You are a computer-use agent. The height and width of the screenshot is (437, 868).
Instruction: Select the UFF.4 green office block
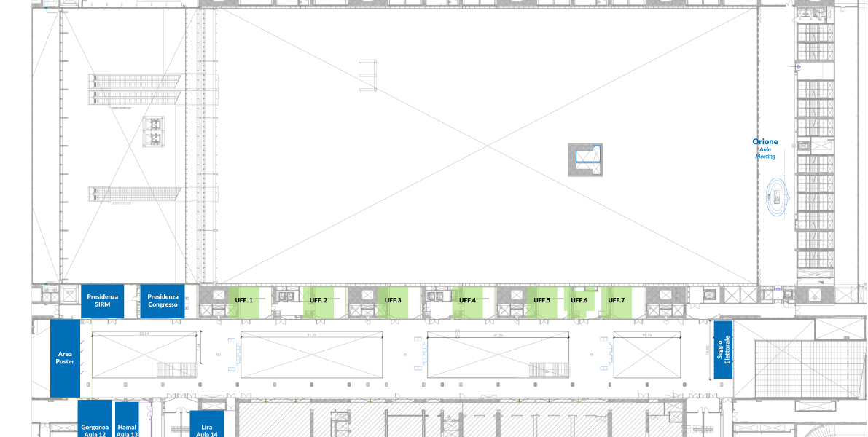467,301
